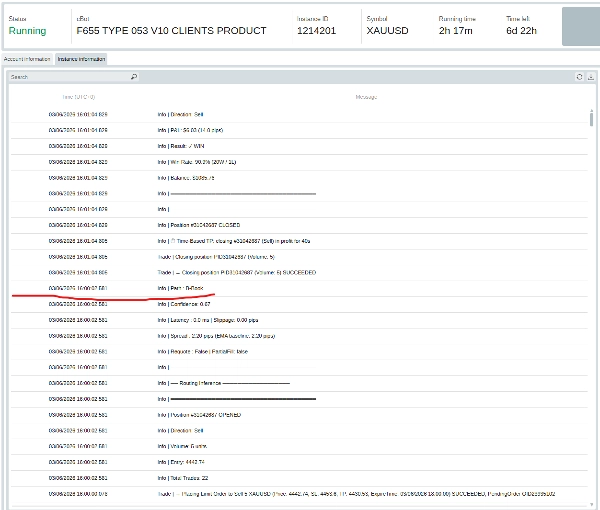Select the Entry: 4442.74 log row

pos(299,463)
